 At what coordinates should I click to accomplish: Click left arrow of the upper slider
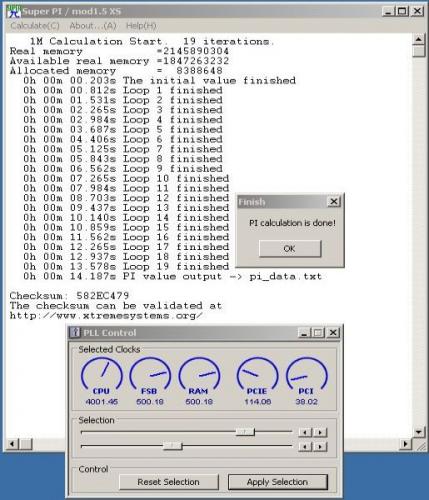305,432
